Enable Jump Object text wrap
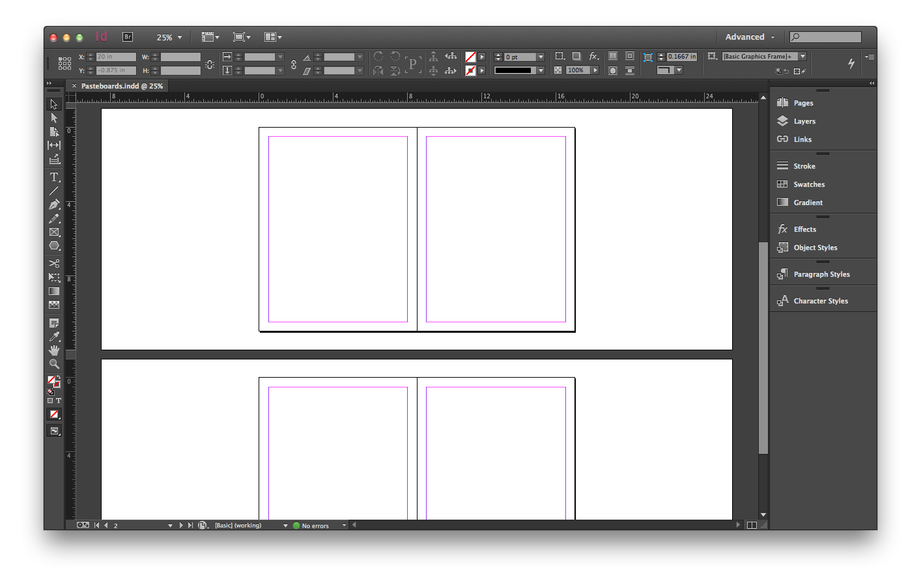This screenshot has width=921, height=588. tap(630, 70)
